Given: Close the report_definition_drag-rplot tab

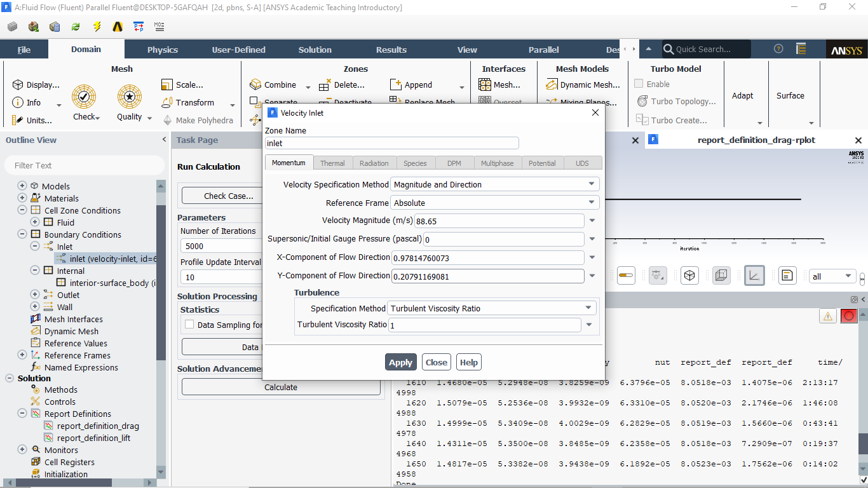Looking at the screenshot, I should click(858, 140).
